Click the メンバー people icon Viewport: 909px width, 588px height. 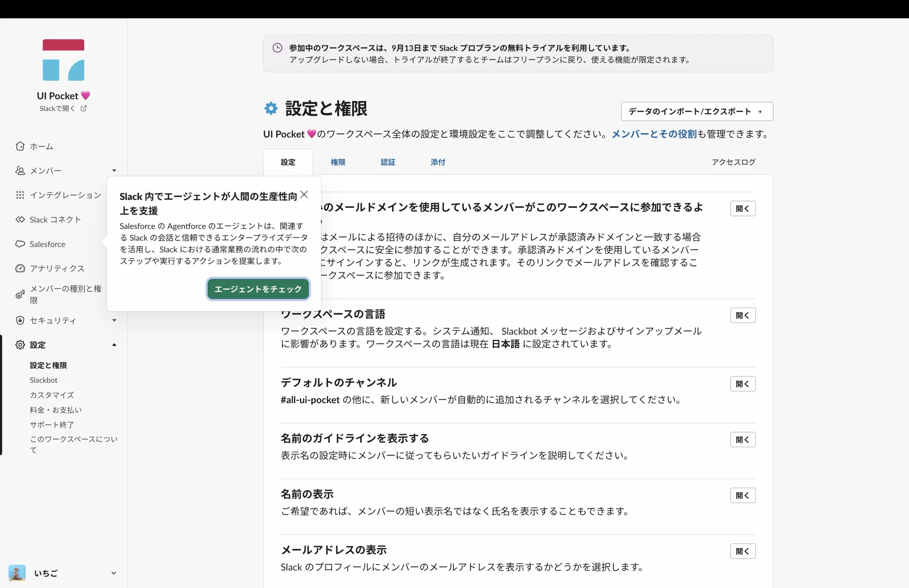20,171
